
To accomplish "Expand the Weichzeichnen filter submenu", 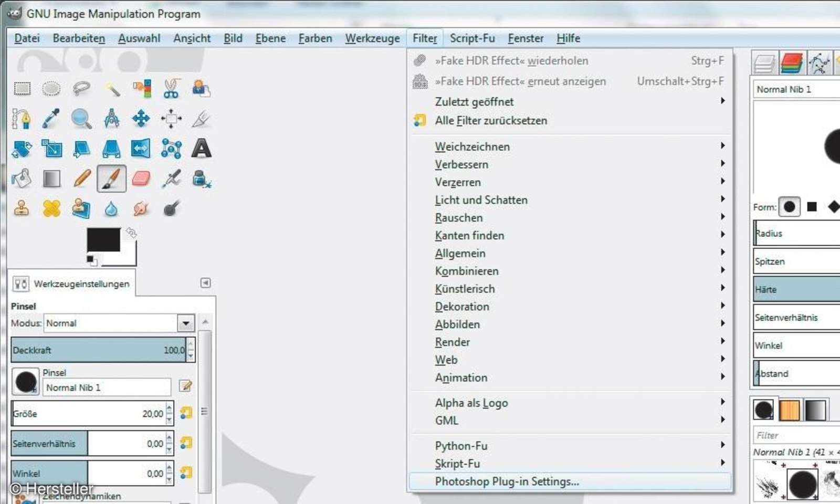I will click(x=472, y=146).
